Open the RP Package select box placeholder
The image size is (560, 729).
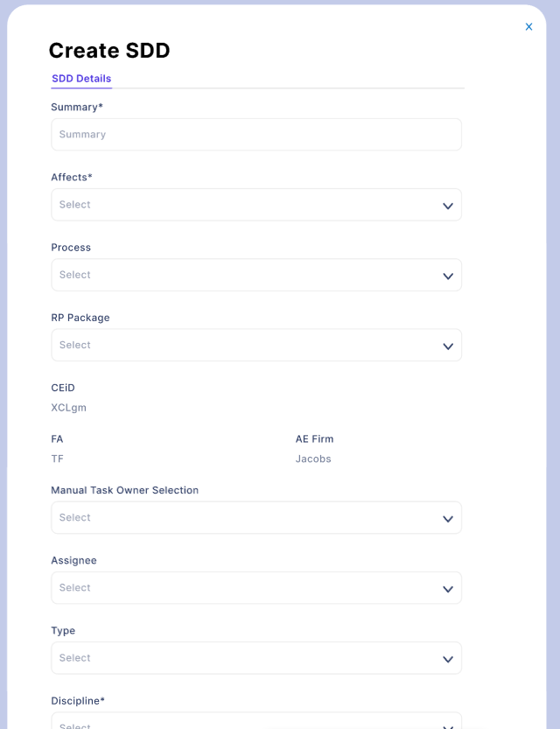[x=75, y=345]
